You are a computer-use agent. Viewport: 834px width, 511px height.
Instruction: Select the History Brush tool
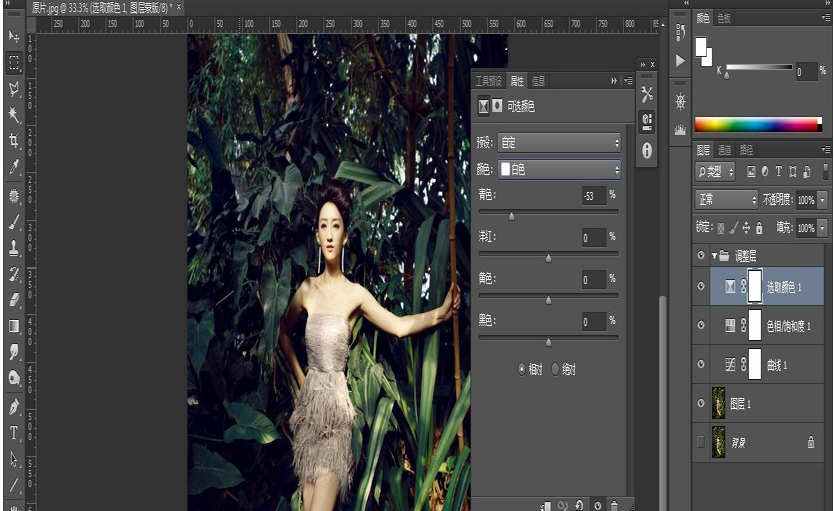pyautogui.click(x=14, y=274)
